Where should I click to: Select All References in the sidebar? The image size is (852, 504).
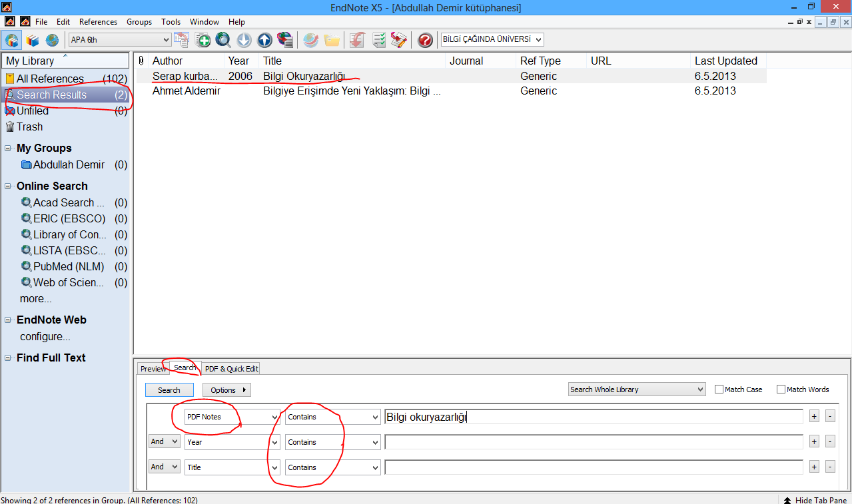coord(65,79)
